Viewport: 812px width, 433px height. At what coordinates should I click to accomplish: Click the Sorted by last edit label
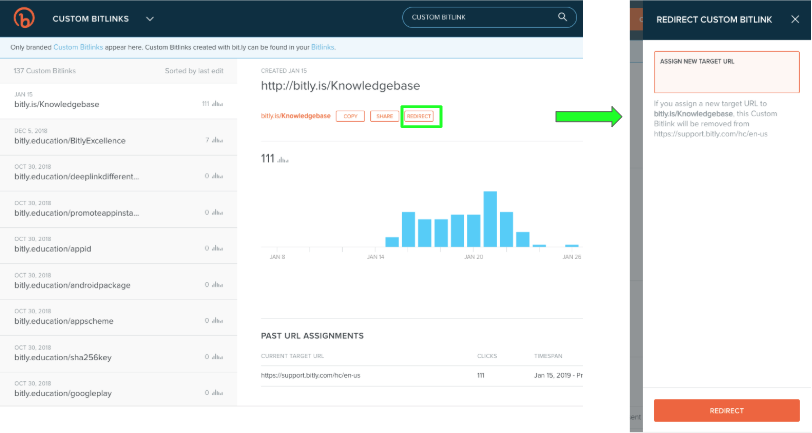coord(194,71)
